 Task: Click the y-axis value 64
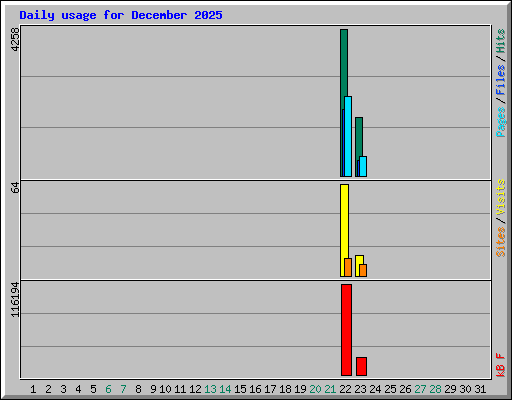coord(15,188)
